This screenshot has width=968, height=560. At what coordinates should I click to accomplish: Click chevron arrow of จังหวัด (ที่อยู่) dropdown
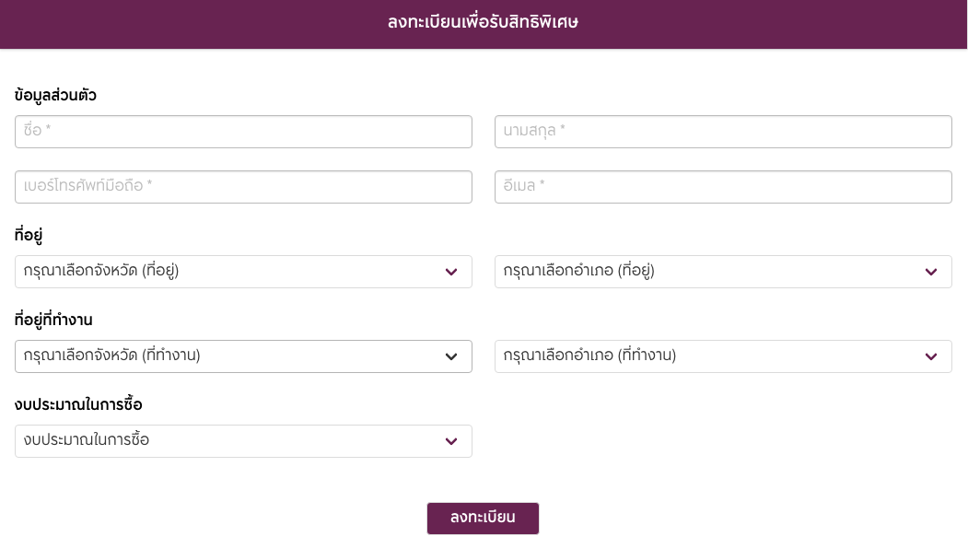(x=451, y=272)
